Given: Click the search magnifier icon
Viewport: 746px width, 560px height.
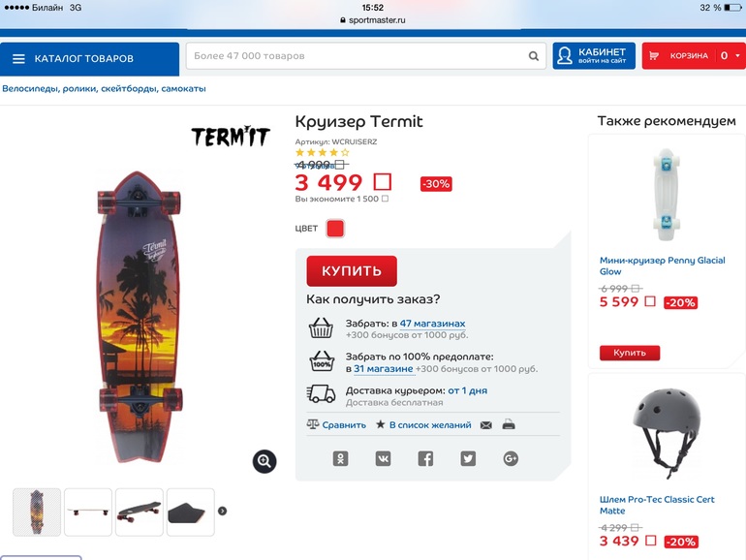Looking at the screenshot, I should 534,56.
